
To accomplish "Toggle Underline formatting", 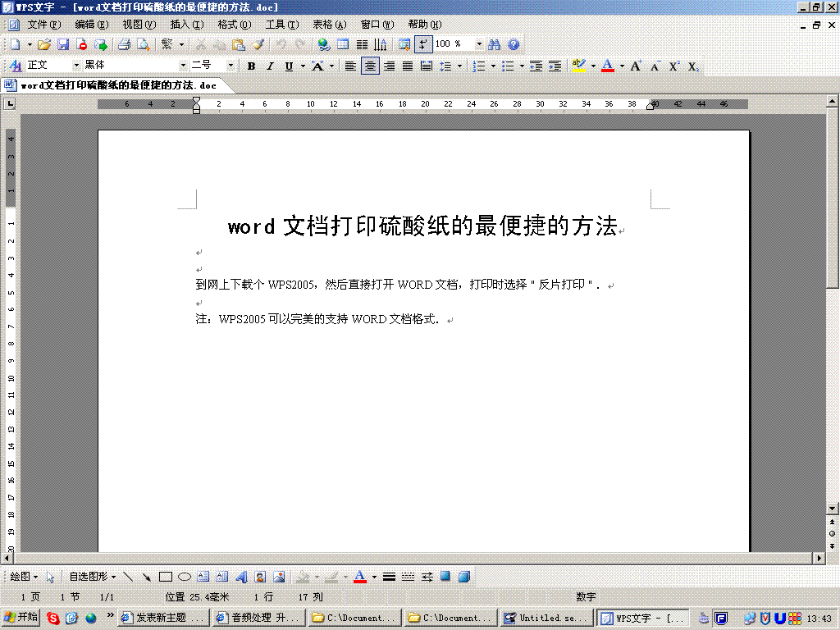I will pyautogui.click(x=289, y=66).
